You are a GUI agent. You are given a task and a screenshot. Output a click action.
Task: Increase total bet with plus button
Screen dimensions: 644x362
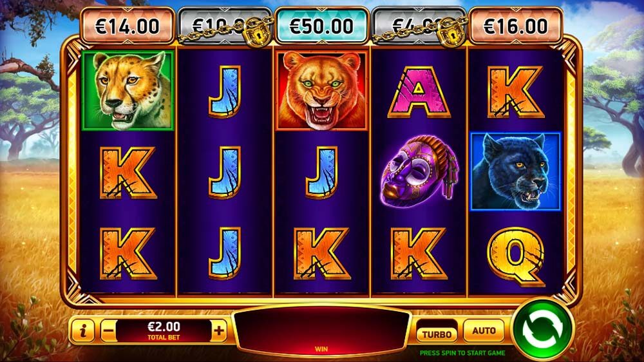click(x=219, y=330)
